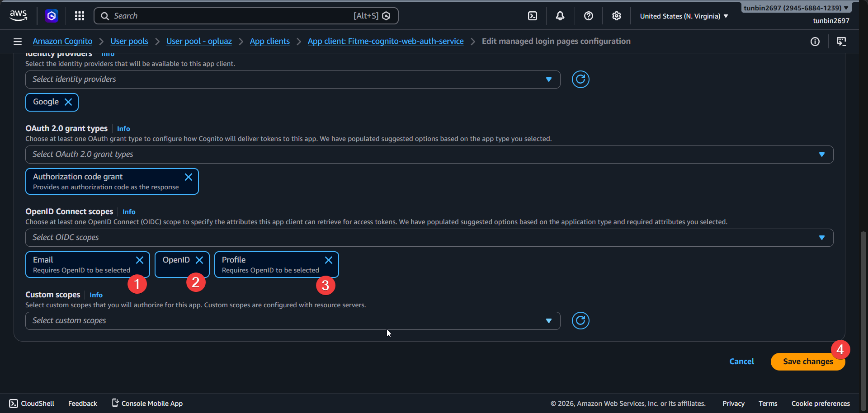
Task: Open CloudShell from the top toolbar
Action: [x=532, y=15]
